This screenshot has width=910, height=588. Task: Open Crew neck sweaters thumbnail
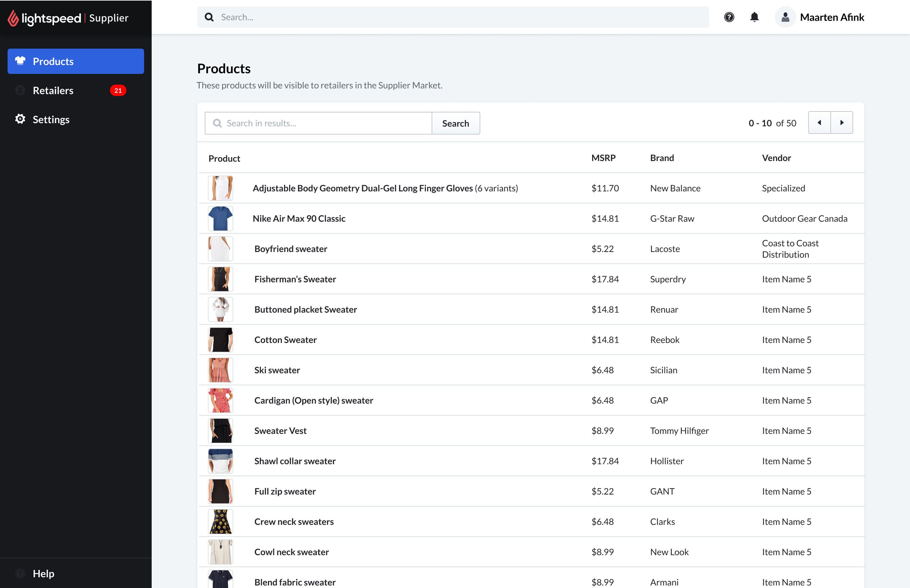pos(221,522)
